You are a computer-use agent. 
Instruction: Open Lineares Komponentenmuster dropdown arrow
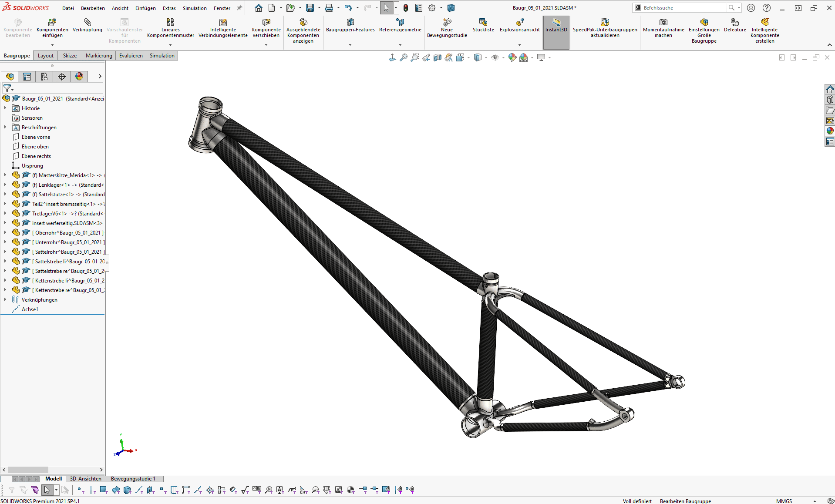click(170, 45)
